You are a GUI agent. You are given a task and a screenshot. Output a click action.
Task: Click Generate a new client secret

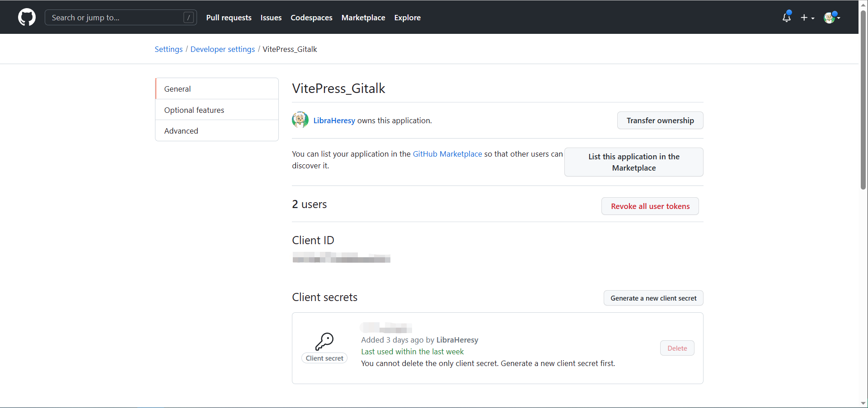pos(653,298)
